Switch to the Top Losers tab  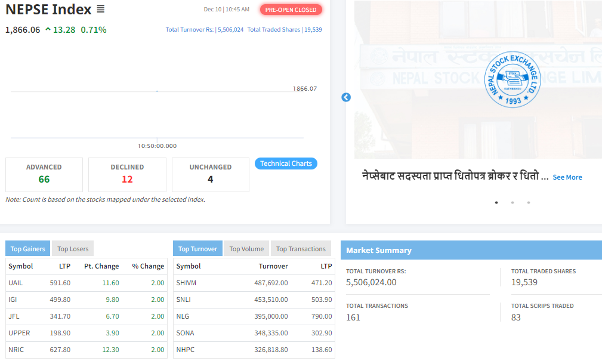pyautogui.click(x=73, y=249)
